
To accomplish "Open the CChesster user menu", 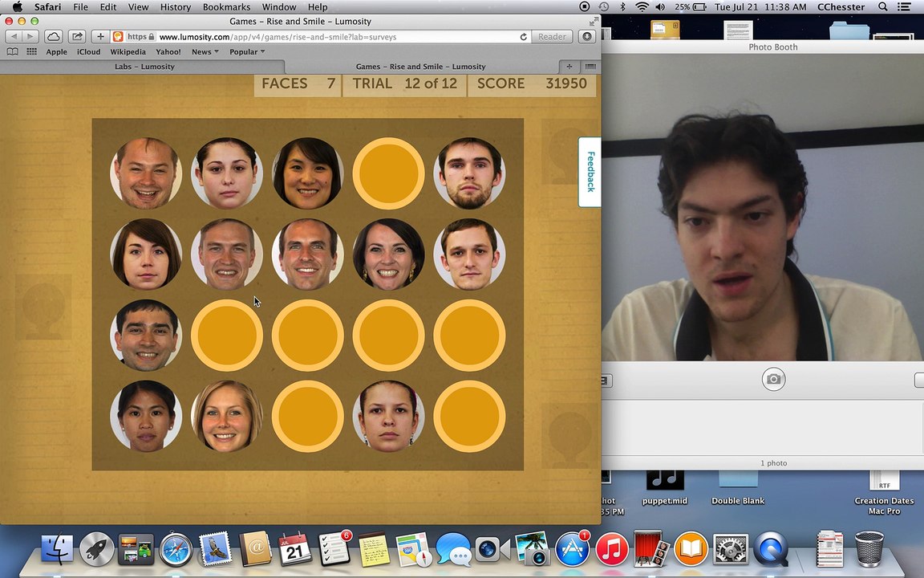I will [841, 7].
